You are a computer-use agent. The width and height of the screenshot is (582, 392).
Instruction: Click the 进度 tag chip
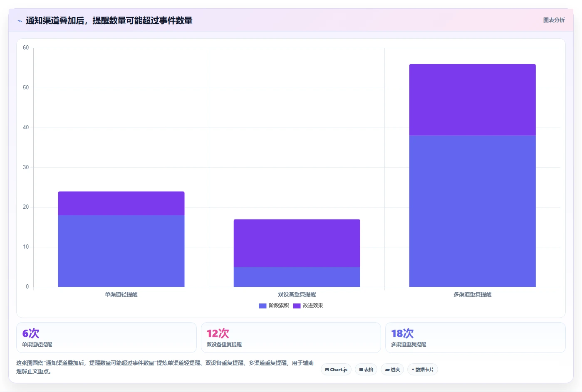(x=392, y=370)
